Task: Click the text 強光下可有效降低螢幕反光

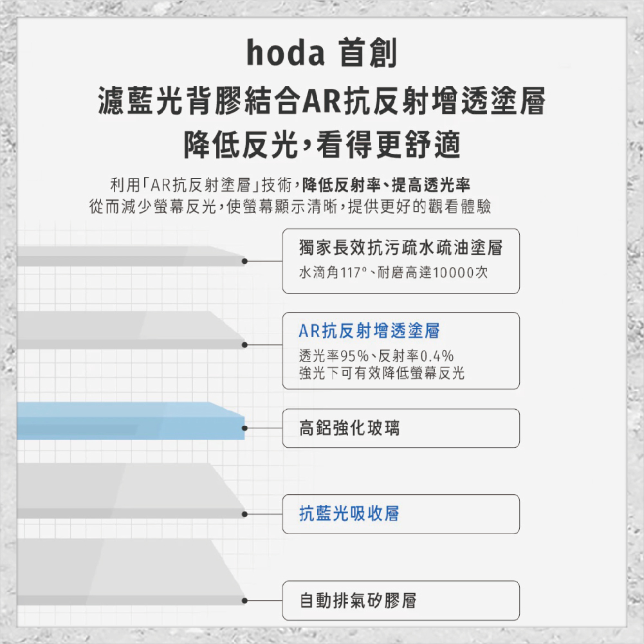Action: click(x=382, y=373)
